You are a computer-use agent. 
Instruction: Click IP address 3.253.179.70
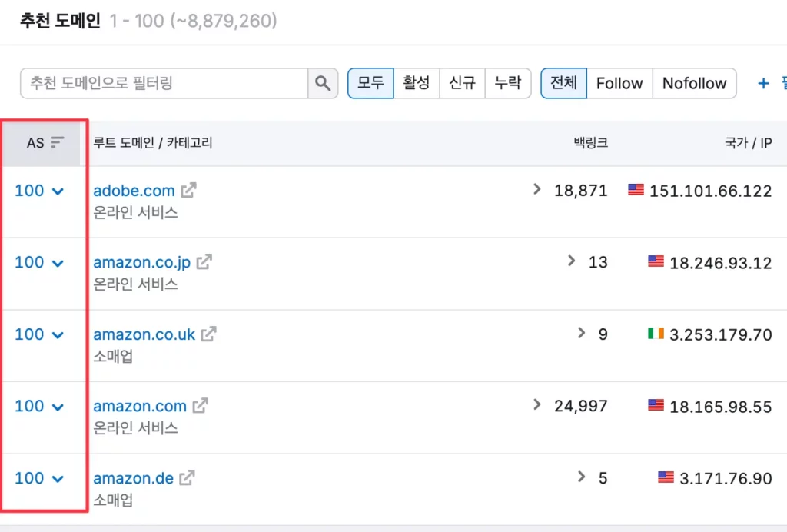click(x=721, y=334)
